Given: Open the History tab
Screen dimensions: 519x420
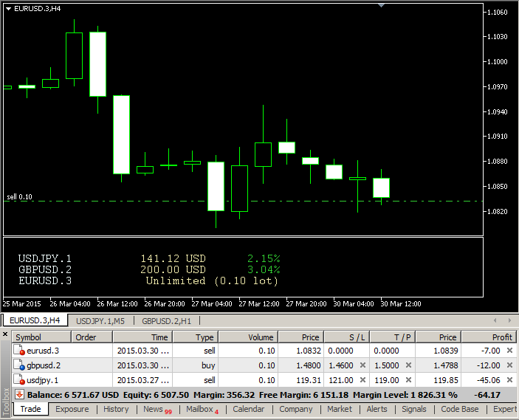Looking at the screenshot, I should coord(116,409).
